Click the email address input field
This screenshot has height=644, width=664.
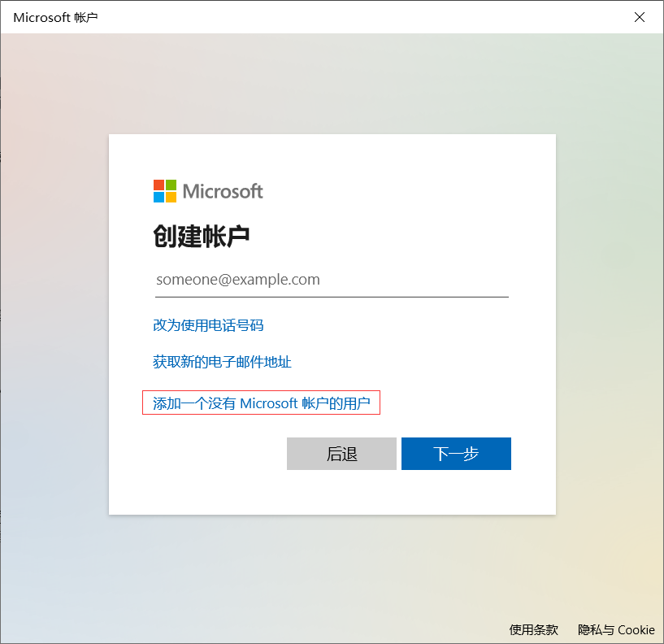click(x=332, y=280)
